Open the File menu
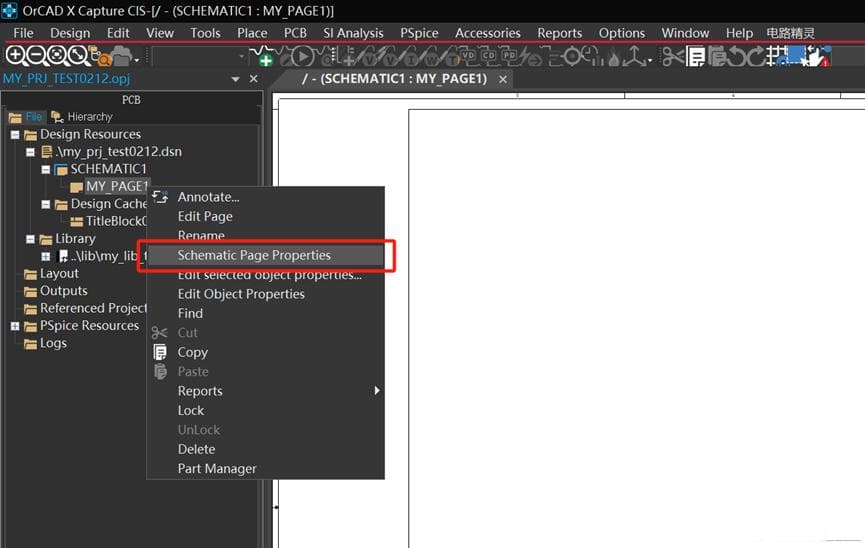 click(x=23, y=33)
